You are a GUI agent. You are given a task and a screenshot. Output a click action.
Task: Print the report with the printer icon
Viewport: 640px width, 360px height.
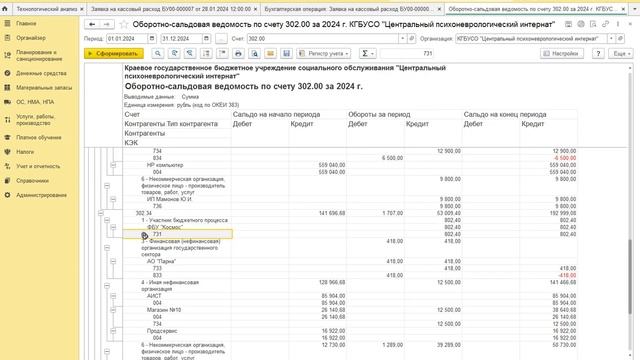[238, 53]
